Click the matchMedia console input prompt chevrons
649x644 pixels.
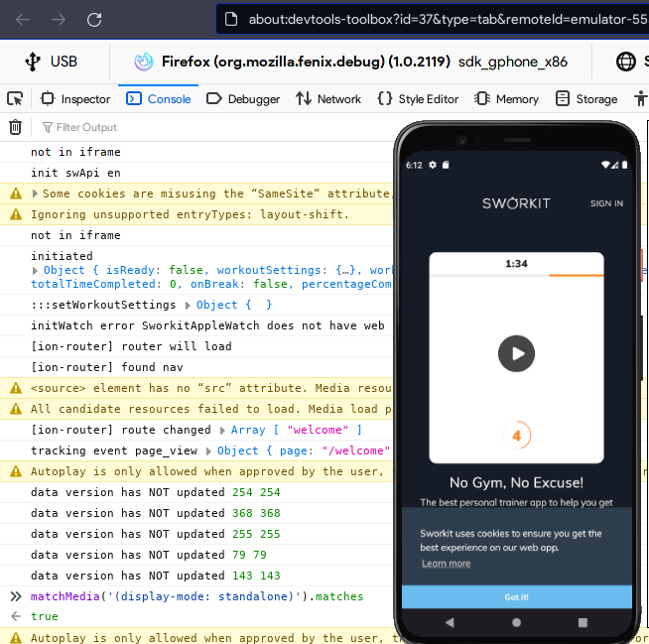[16, 596]
